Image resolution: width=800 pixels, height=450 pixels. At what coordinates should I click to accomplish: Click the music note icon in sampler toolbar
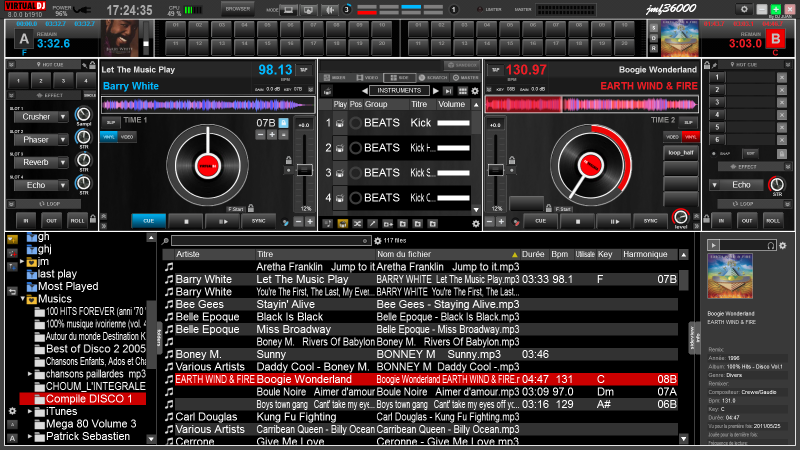(x=328, y=223)
